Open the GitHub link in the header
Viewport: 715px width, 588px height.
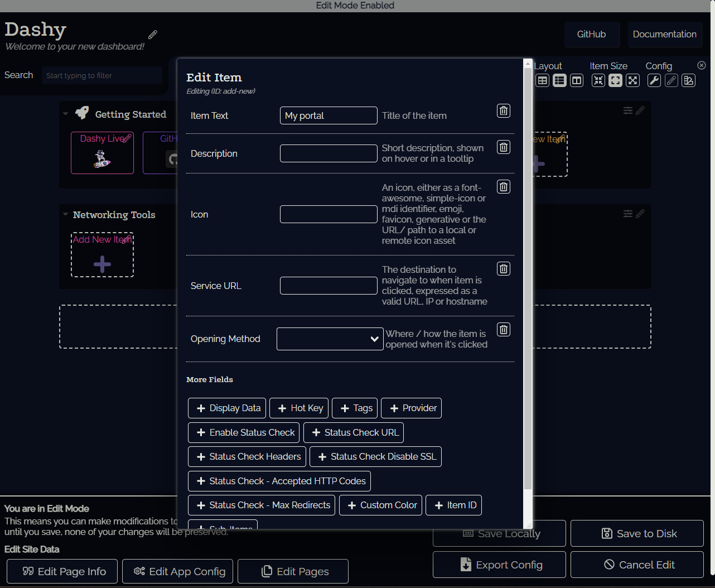click(591, 34)
